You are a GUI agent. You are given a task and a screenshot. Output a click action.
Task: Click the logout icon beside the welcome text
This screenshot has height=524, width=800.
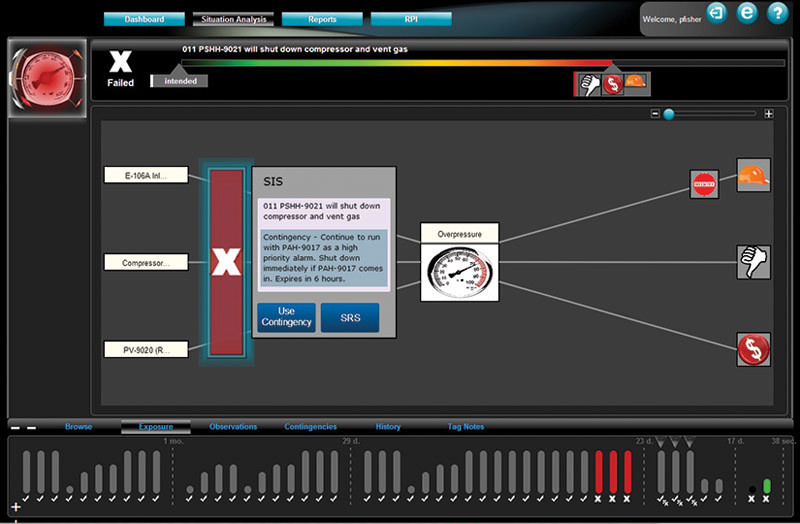716,14
